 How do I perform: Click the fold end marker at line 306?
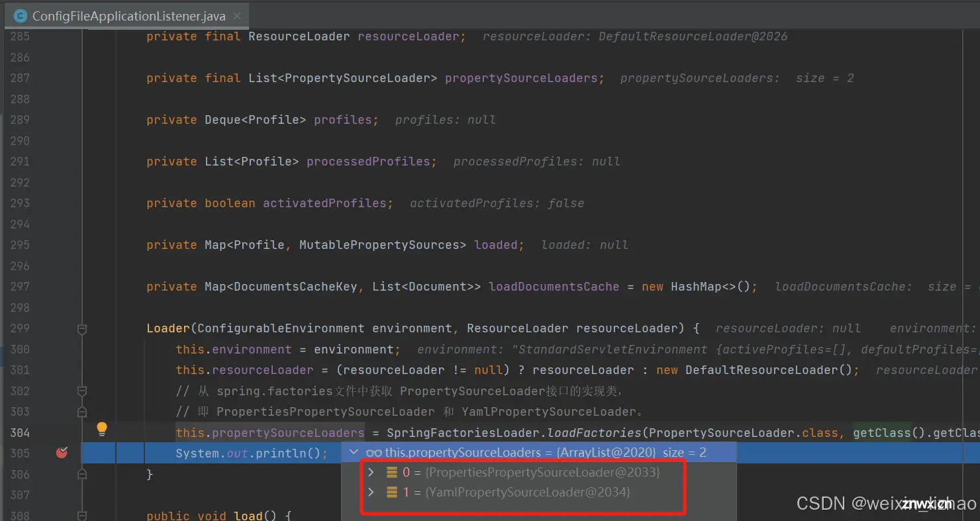pos(82,474)
